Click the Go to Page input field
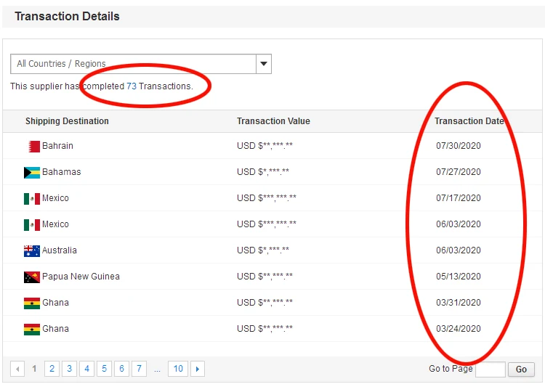Viewport: 545px width, 392px height. coord(490,369)
